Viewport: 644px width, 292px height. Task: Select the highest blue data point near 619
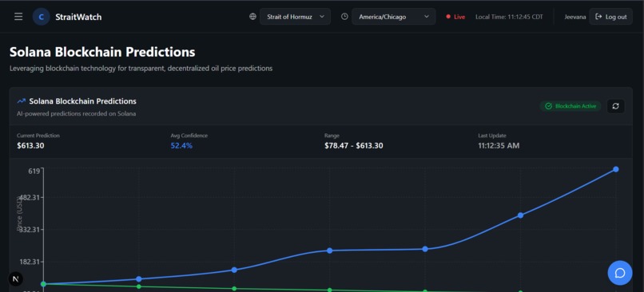pyautogui.click(x=616, y=169)
